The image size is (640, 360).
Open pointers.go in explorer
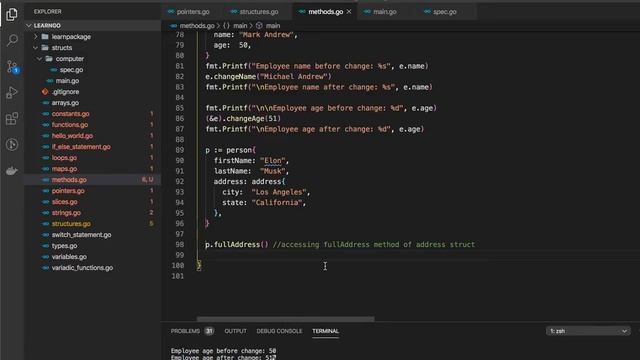(68, 191)
